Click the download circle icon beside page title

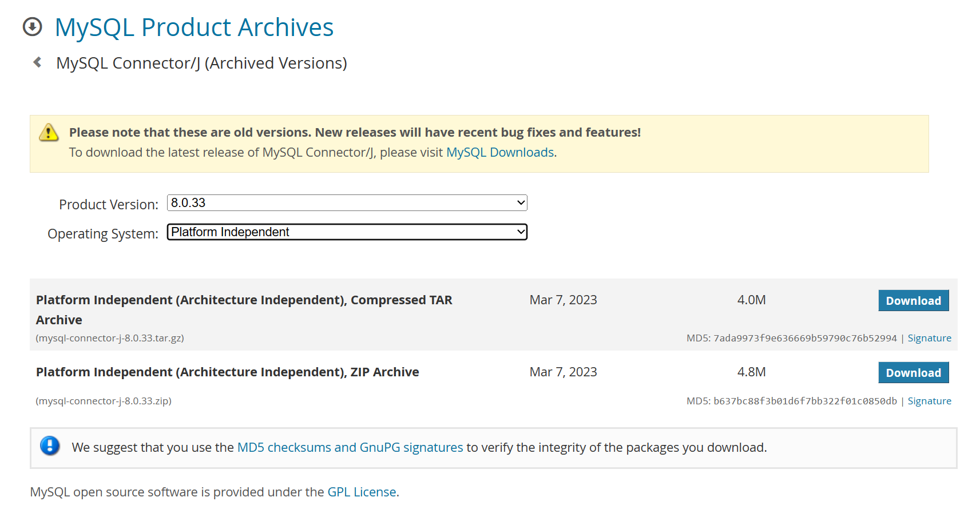33,27
